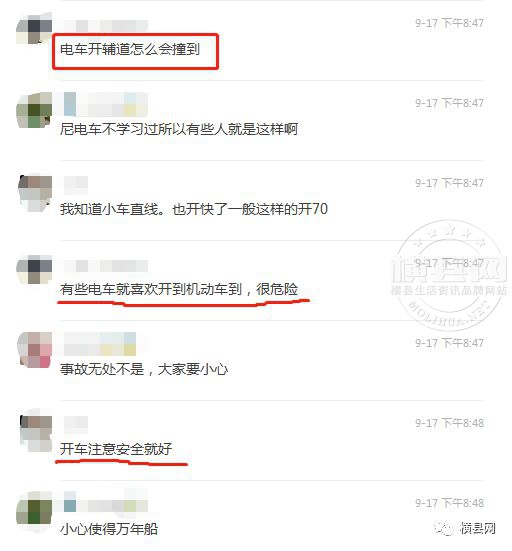Click the first comment's timestamp 9-17 下午8:47
512x551 pixels.
(x=449, y=23)
